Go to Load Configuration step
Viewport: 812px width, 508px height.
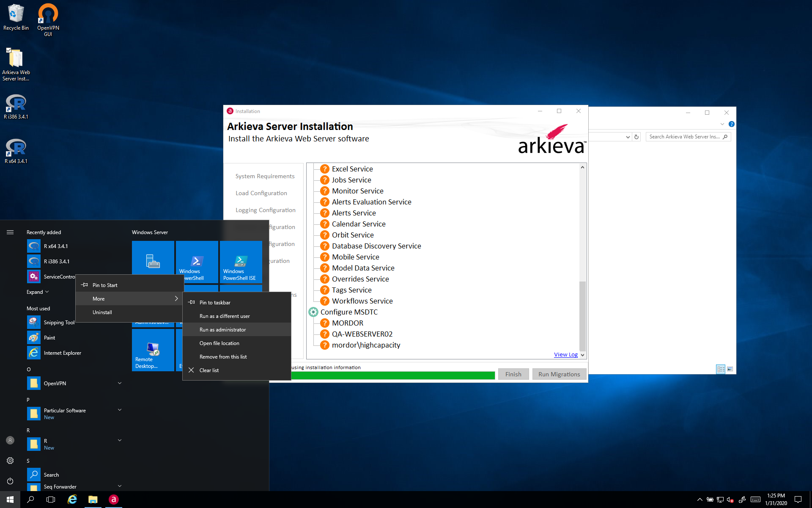pos(261,193)
